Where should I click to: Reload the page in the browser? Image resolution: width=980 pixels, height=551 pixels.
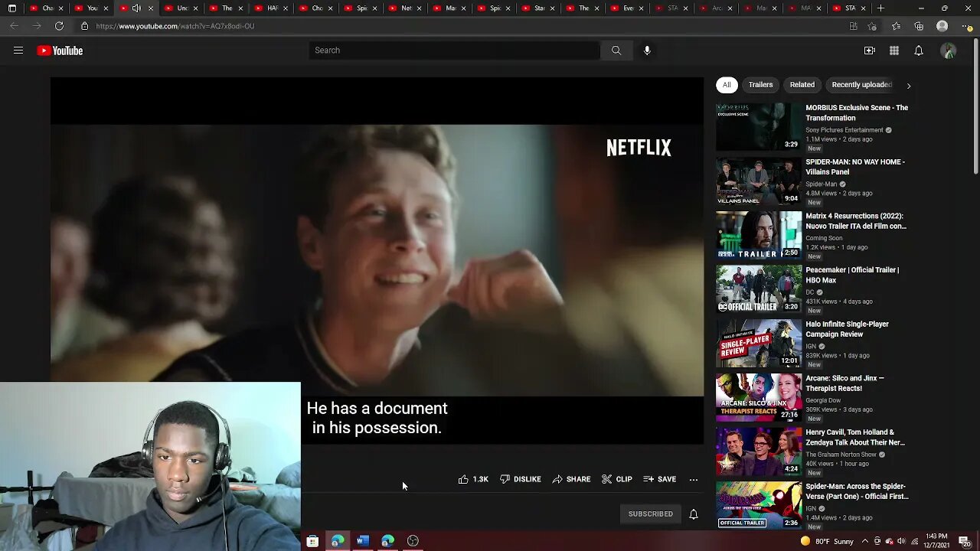point(59,26)
